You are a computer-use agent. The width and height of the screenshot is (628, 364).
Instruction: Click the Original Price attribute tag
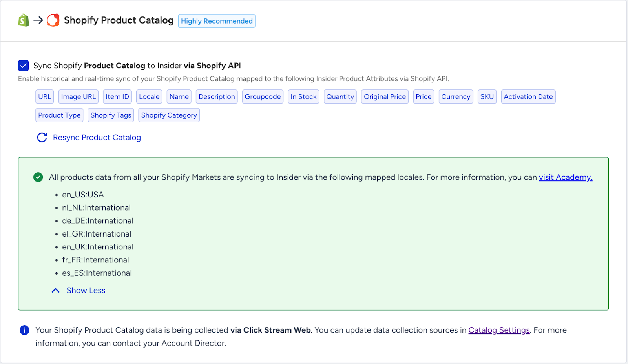(x=385, y=97)
